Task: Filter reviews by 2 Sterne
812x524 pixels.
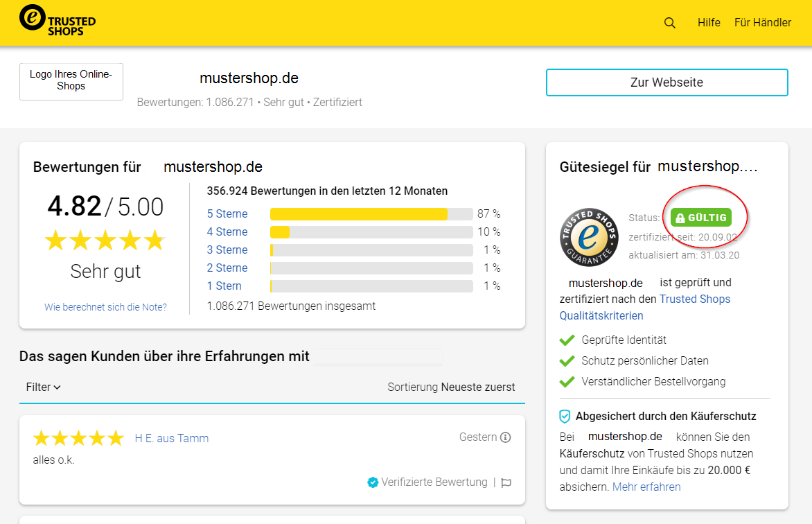Action: tap(227, 268)
